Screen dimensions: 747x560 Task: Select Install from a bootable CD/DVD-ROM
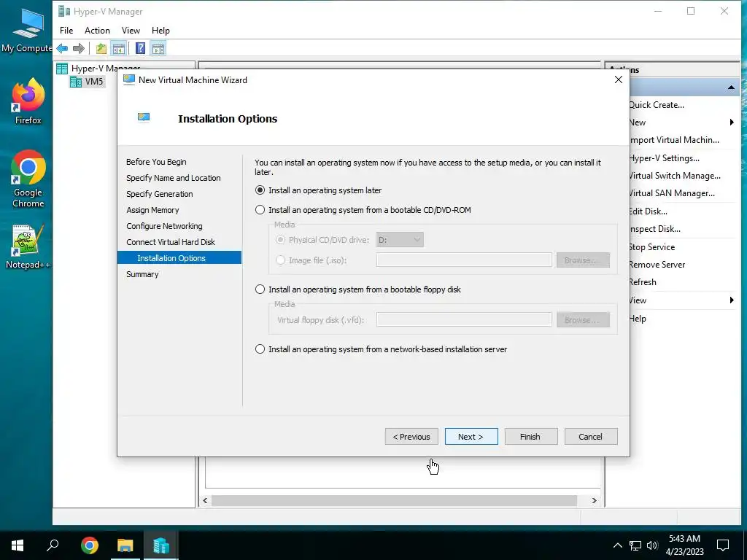pos(260,210)
